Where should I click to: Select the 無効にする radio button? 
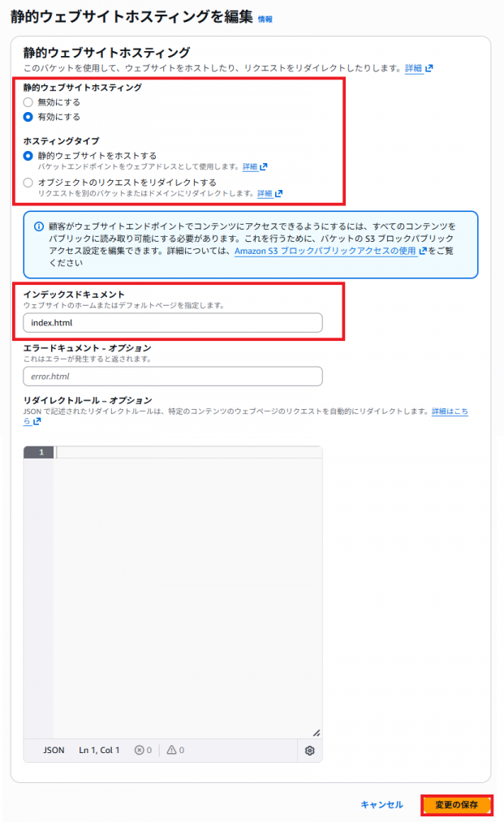coord(28,102)
